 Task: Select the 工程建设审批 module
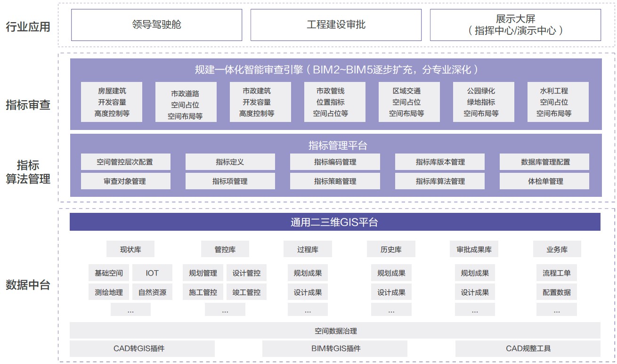pyautogui.click(x=336, y=25)
